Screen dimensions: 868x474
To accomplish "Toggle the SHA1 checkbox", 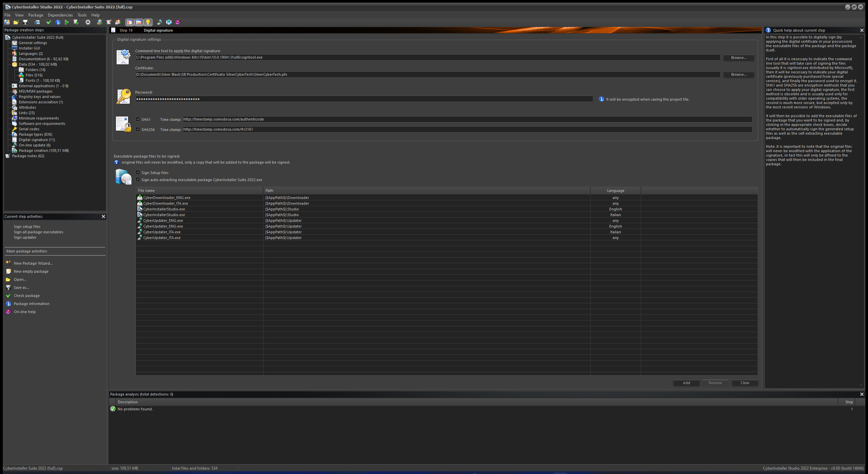I will [138, 119].
